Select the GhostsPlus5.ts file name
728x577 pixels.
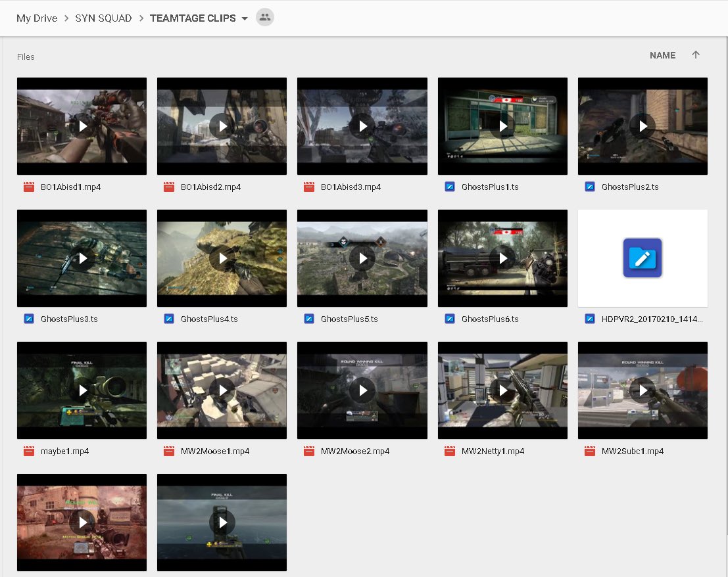click(350, 319)
